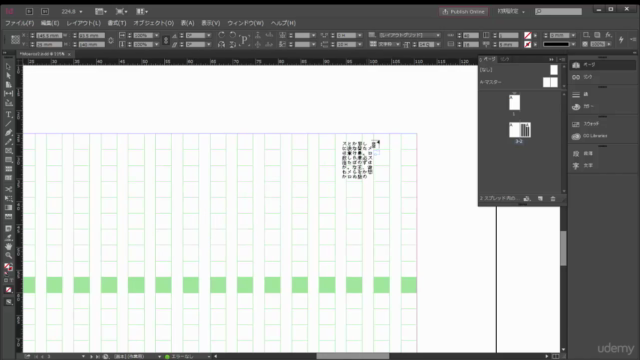Select the Pencil tool
The height and width of the screenshot is (360, 640).
coord(8,142)
